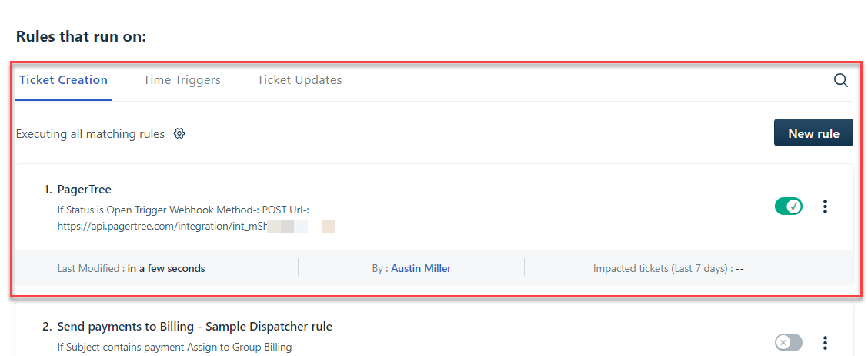Click the api.pagertree.com webhook URL text
The height and width of the screenshot is (356, 868).
[x=162, y=227]
